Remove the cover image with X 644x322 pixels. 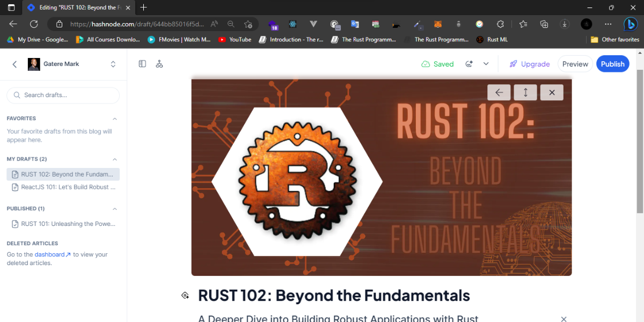tap(552, 92)
